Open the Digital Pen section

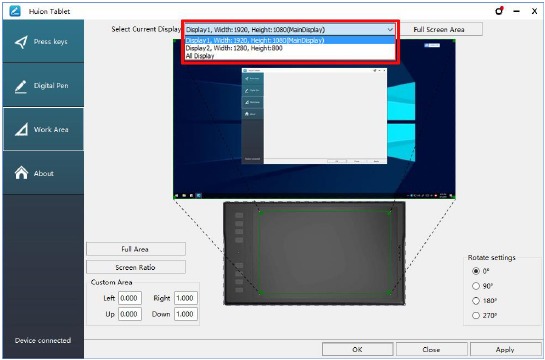43,85
